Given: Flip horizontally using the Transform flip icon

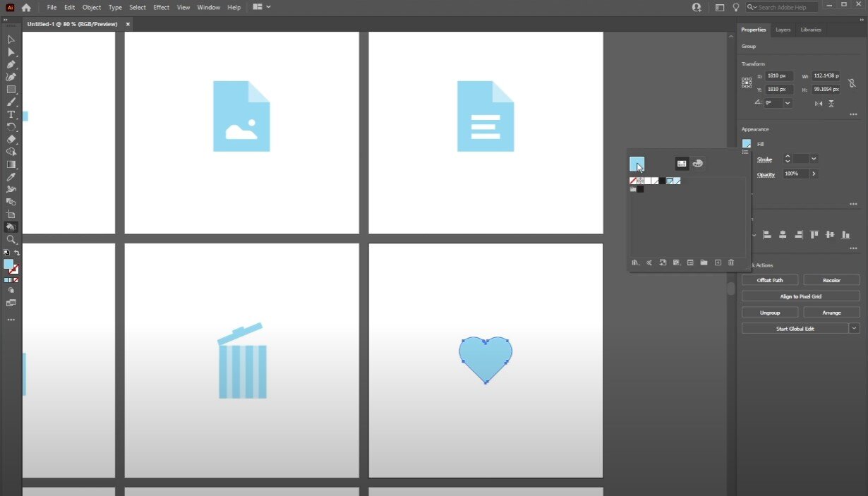Looking at the screenshot, I should click(819, 103).
